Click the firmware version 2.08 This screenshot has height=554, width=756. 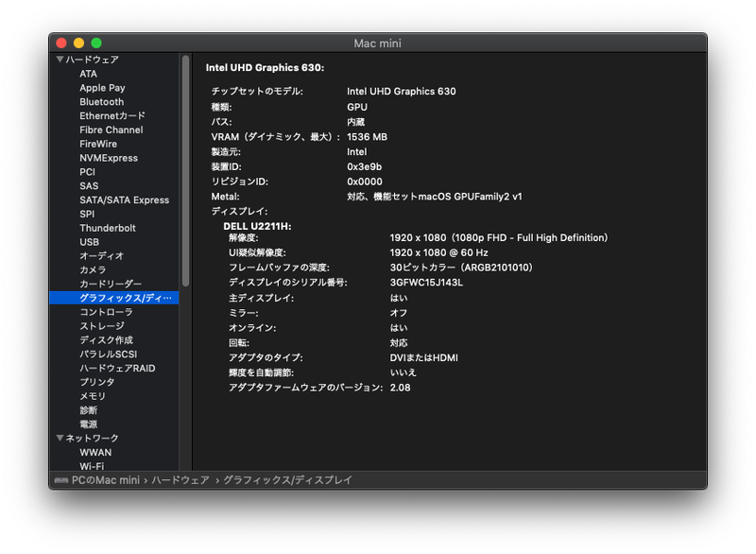point(400,388)
